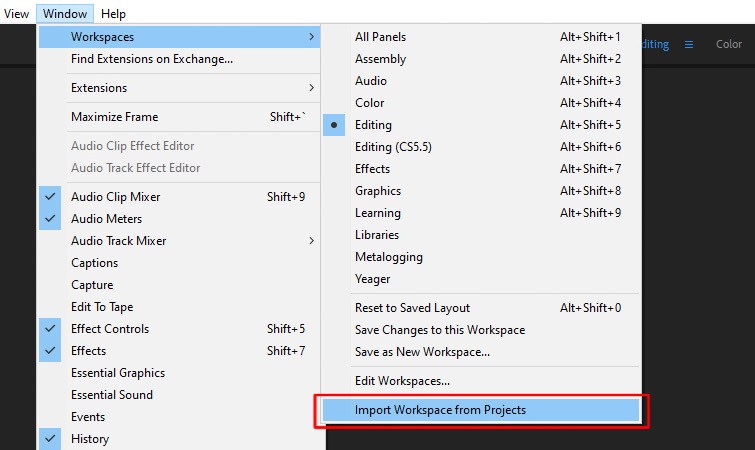Choose Import Workspace from Projects

pyautogui.click(x=482, y=410)
